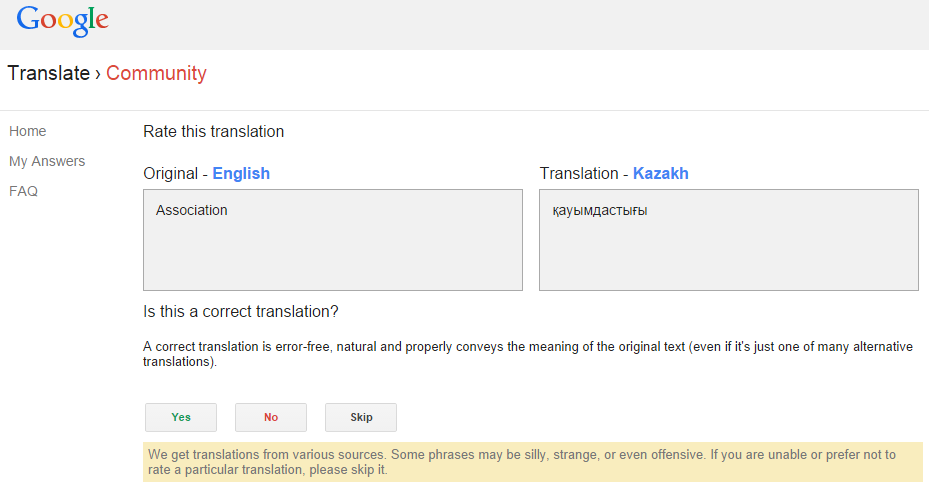929x486 pixels.
Task: Click the Rate this translation heading
Action: (214, 131)
